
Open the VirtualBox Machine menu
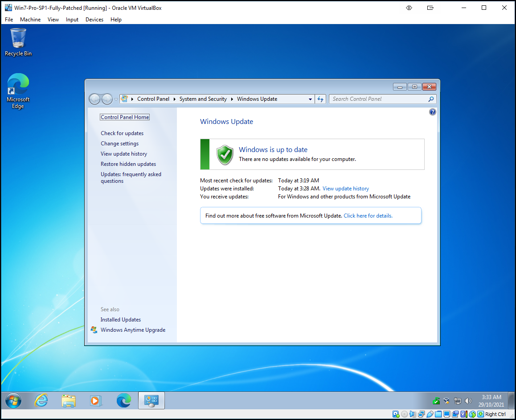pos(30,20)
